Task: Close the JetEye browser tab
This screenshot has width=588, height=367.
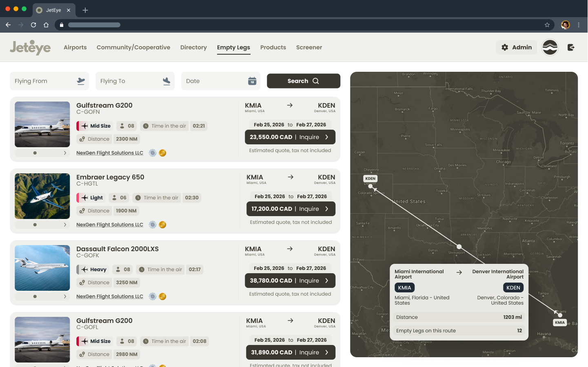Action: point(69,10)
